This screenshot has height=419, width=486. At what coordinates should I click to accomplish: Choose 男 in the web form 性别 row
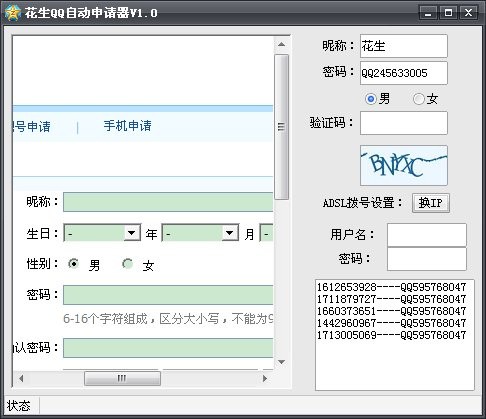73,264
